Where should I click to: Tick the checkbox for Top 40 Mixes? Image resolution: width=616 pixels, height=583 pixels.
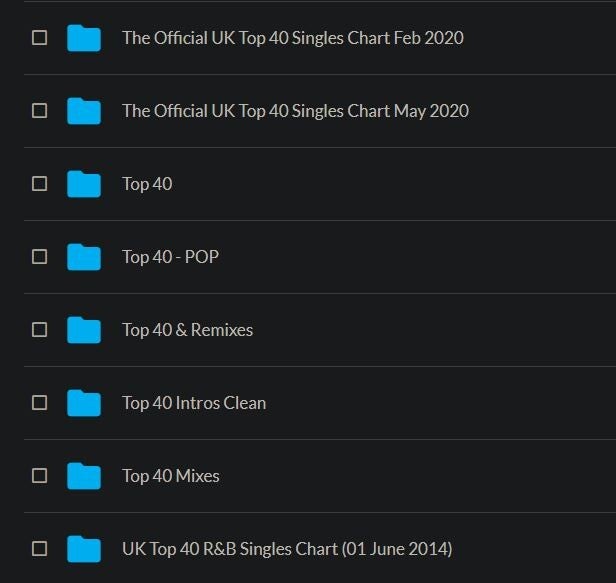click(40, 476)
